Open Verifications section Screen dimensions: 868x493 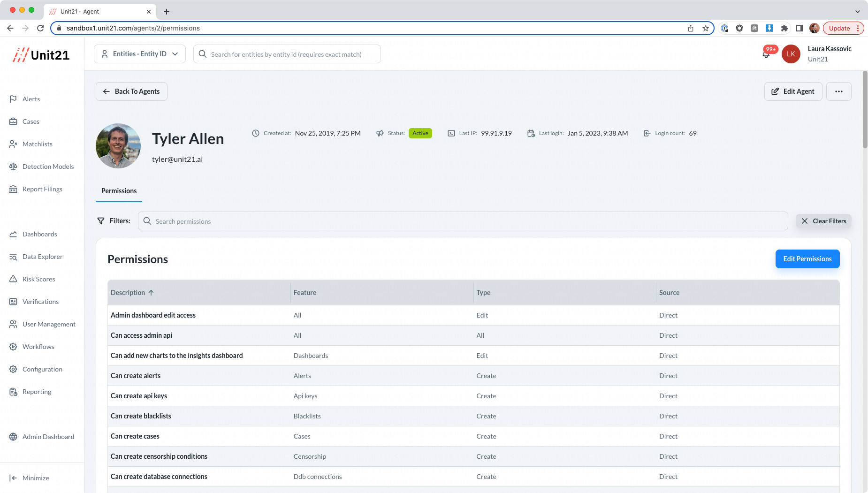[34, 302]
